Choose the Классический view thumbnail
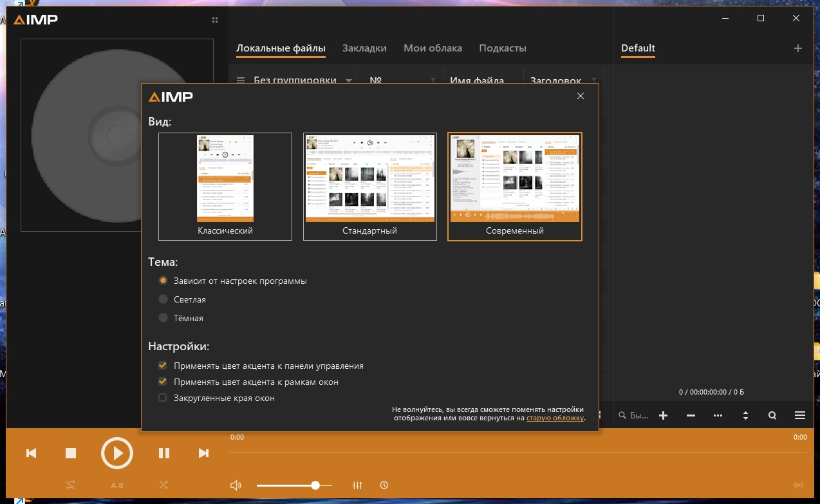The image size is (820, 504). click(x=225, y=186)
